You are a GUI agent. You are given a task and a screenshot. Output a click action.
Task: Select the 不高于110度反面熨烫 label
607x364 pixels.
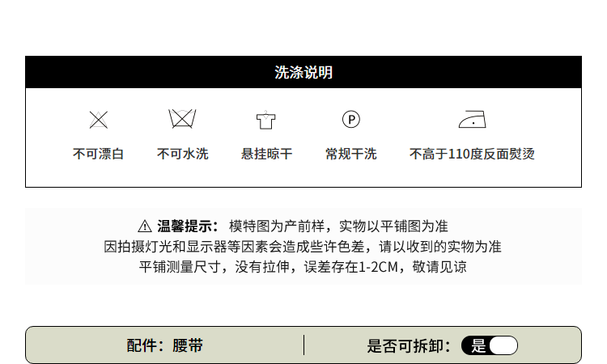[x=472, y=154]
